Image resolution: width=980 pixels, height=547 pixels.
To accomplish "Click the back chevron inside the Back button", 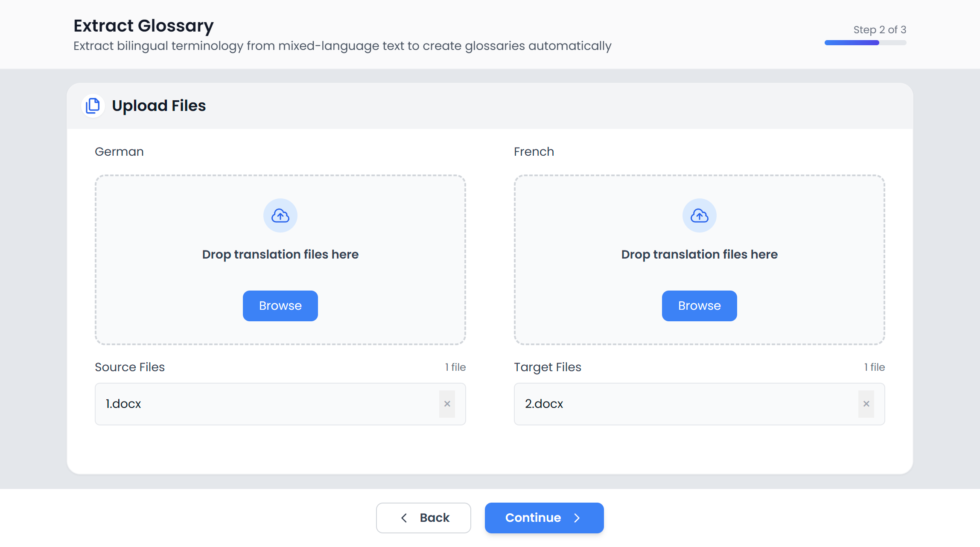I will coord(404,518).
